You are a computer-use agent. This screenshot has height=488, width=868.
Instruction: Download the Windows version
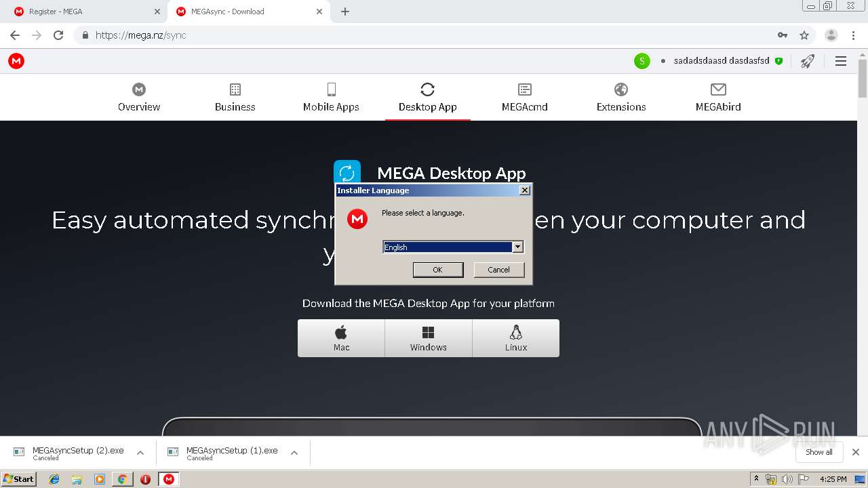coord(429,338)
